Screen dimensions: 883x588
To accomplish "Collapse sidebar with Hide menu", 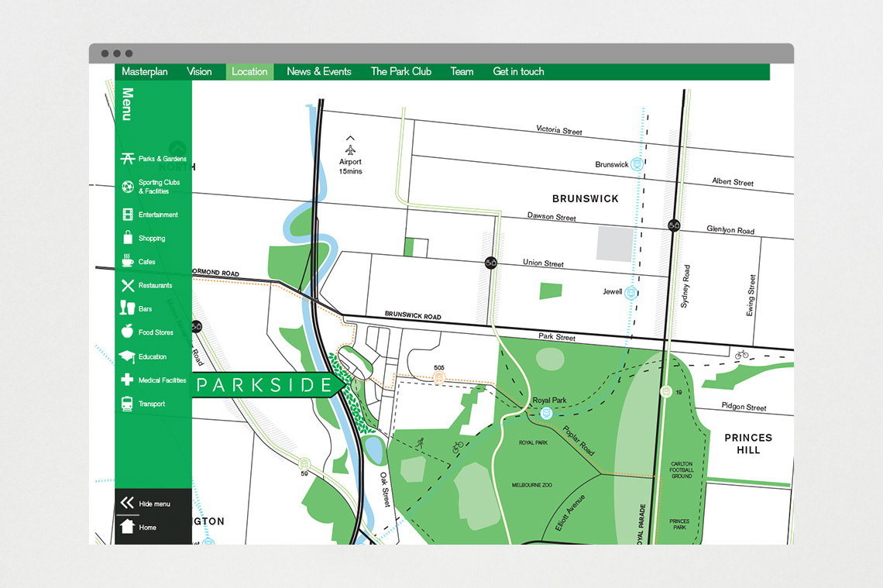I will (146, 504).
